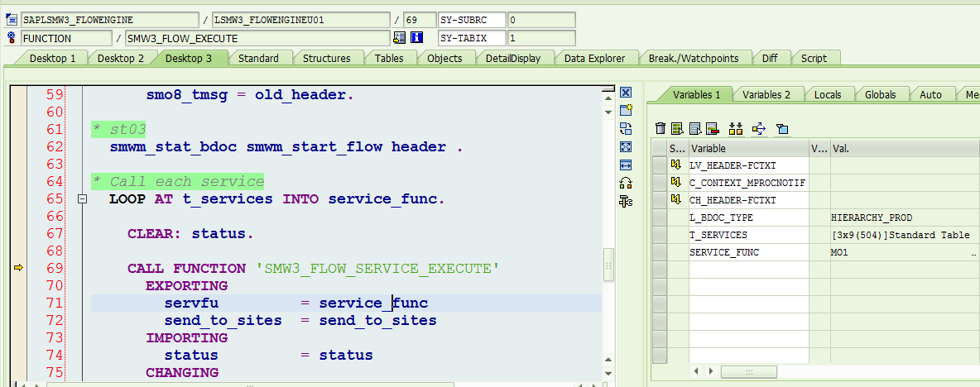
Task: Click the SMW3_FLOW_EXECUTE event name field
Action: [257, 38]
